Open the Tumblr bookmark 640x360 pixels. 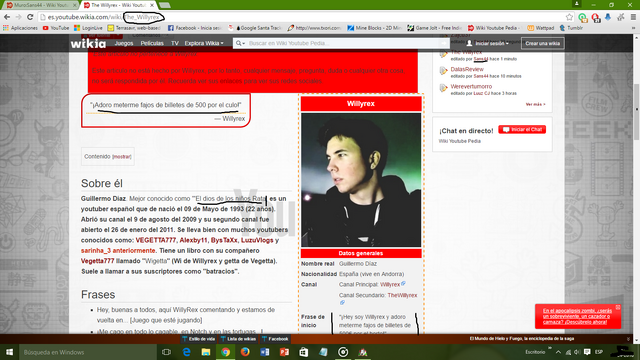(571, 28)
